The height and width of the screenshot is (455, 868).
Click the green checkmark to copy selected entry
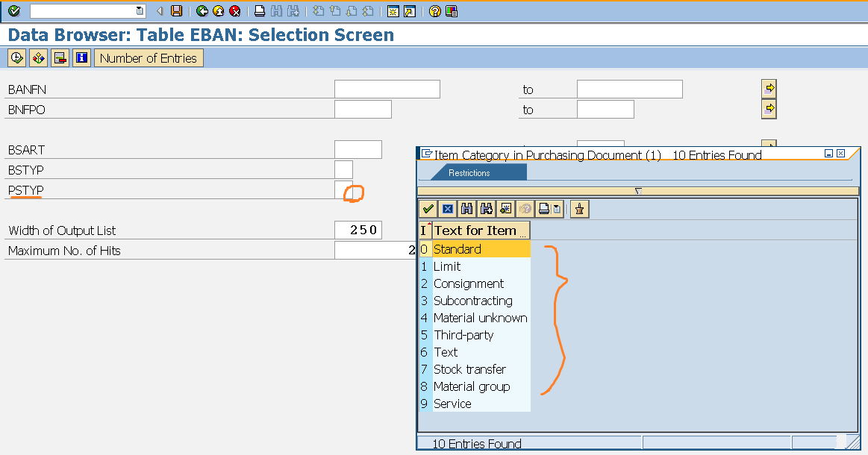coord(428,209)
